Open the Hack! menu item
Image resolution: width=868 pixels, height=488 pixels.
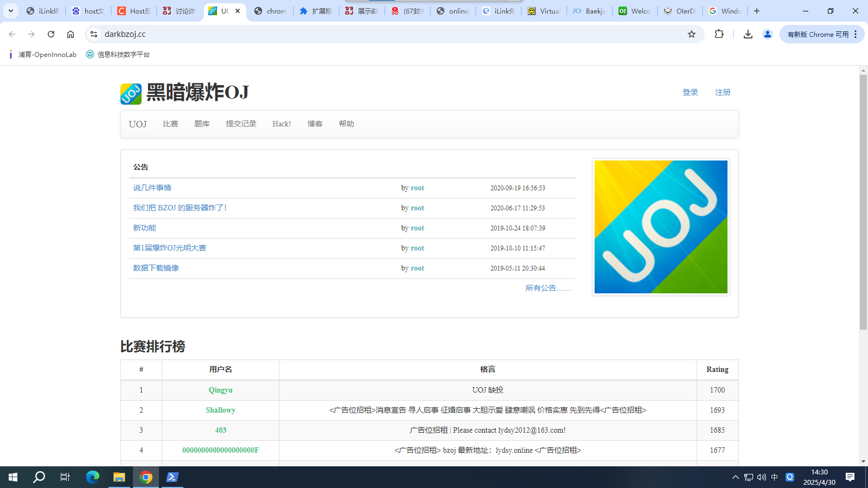coord(282,124)
